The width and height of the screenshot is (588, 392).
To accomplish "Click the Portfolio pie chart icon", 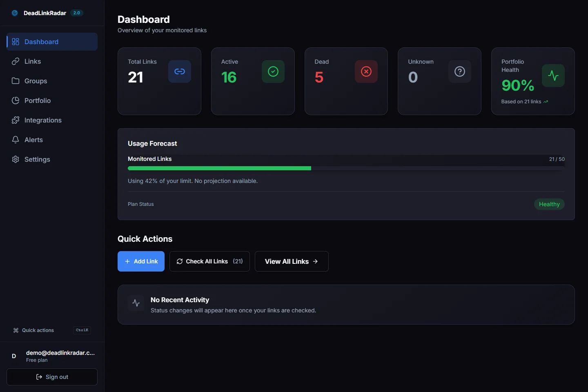I will [16, 100].
